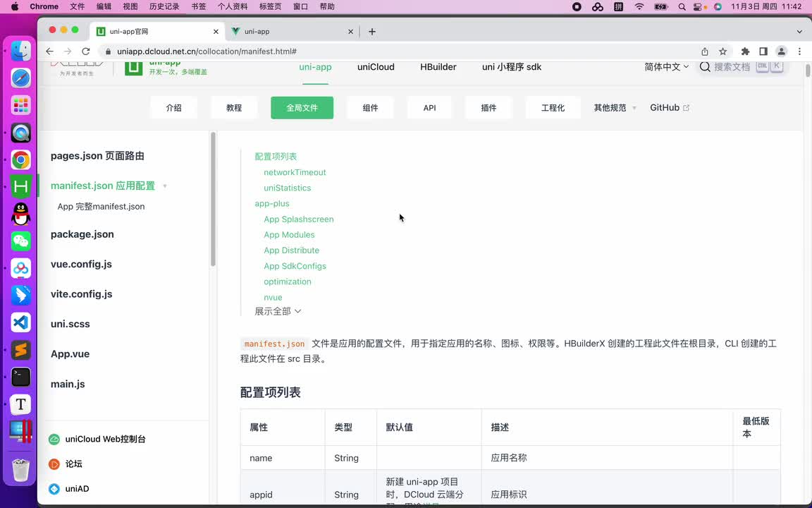Open HBuilderX green H dock icon
The image size is (812, 508).
(x=20, y=186)
